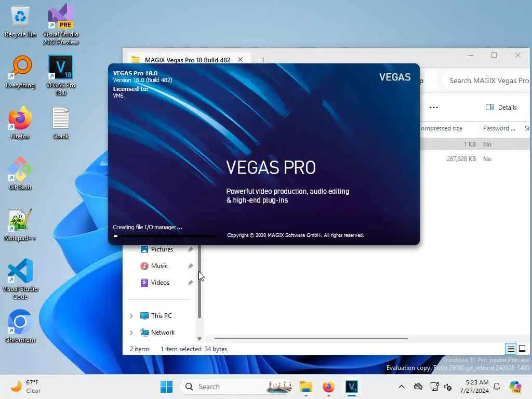
Task: Select the Firefox desktop shortcut
Action: click(20, 123)
